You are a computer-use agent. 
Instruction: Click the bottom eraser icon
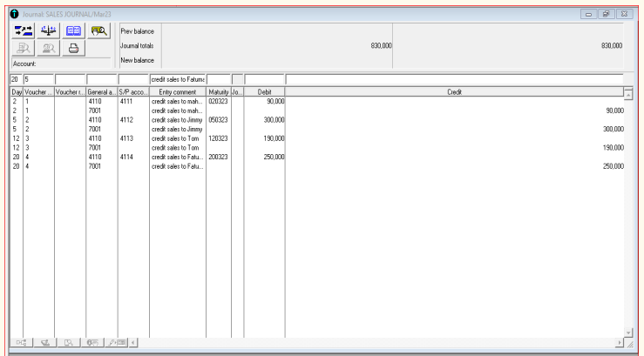click(x=45, y=342)
